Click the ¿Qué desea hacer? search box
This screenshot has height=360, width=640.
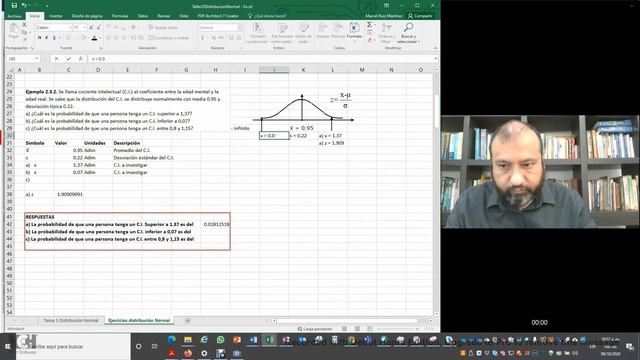267,16
